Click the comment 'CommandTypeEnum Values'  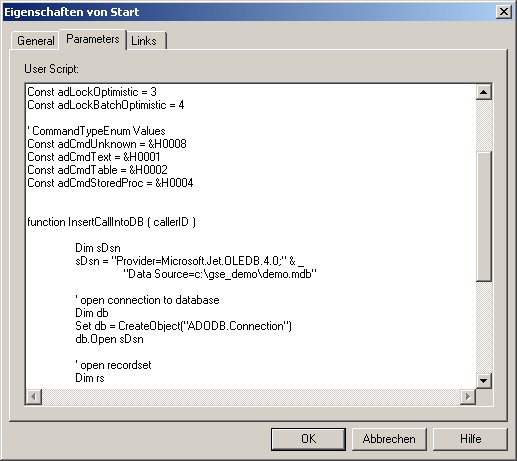coord(97,131)
